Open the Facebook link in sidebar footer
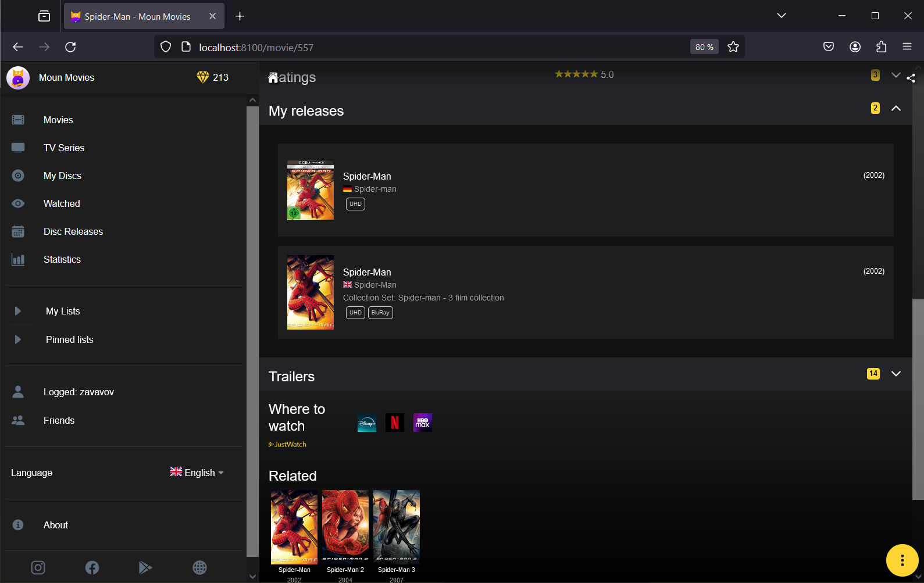924x583 pixels. (92, 567)
